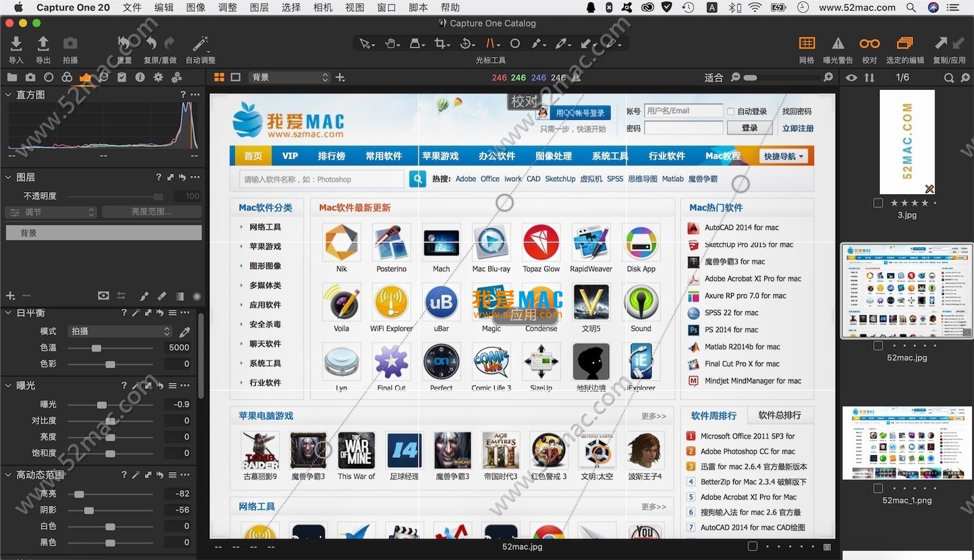Open the Library folder tool tab
974x560 pixels.
(12, 77)
